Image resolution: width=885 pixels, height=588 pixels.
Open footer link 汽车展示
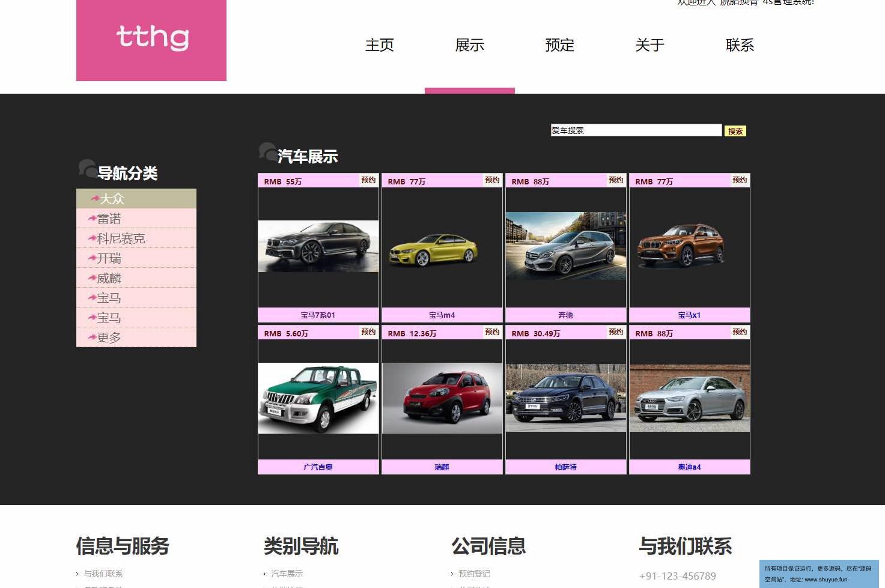click(x=287, y=574)
